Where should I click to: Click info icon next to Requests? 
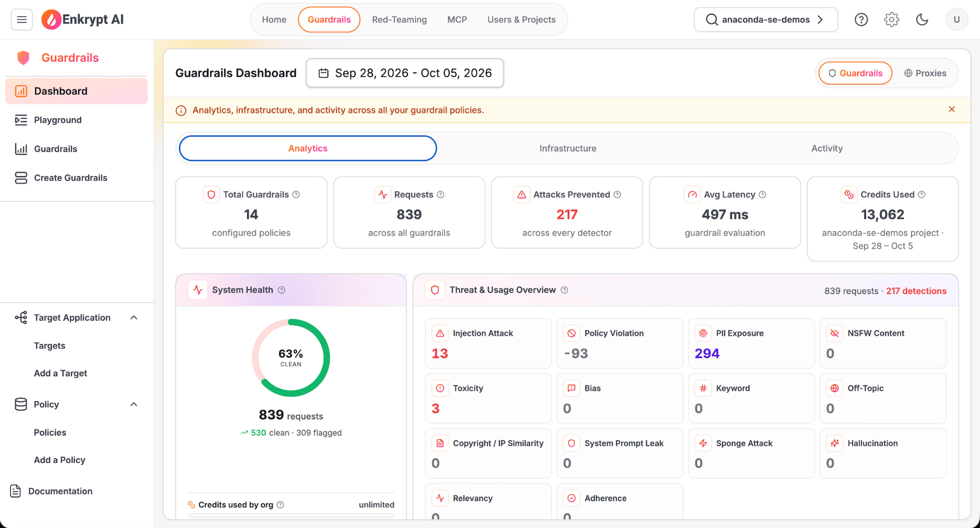click(x=440, y=195)
